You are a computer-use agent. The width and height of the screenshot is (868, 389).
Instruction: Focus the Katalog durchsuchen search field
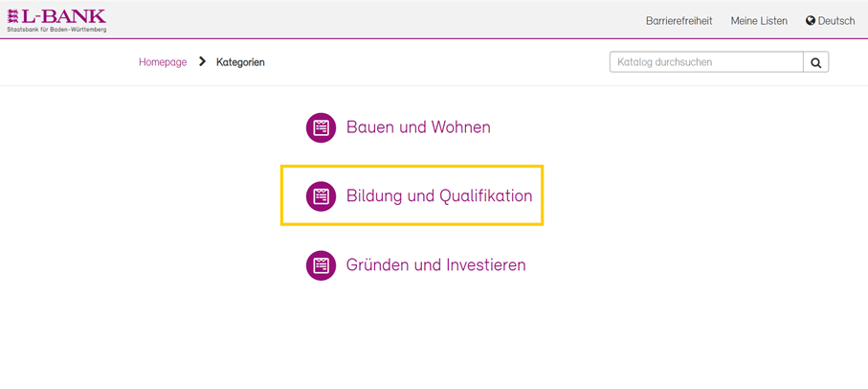coord(705,62)
